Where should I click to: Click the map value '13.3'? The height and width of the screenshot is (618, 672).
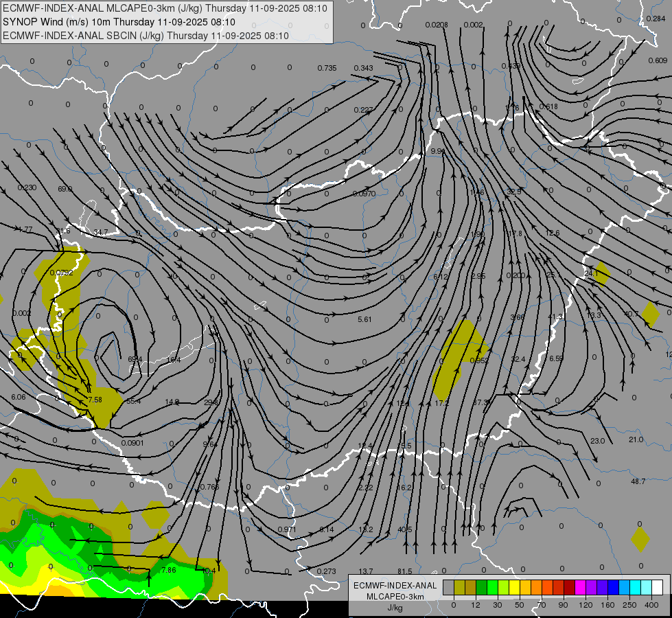pyautogui.click(x=594, y=315)
